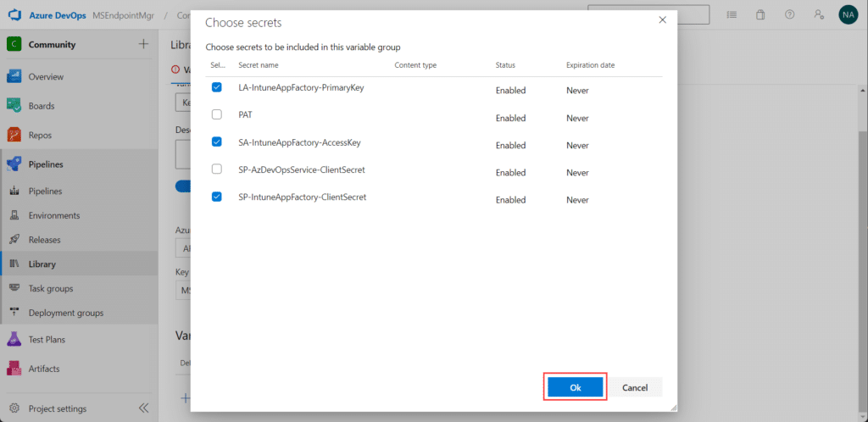The image size is (868, 422).
Task: Click the Content type column header
Action: coord(415,65)
